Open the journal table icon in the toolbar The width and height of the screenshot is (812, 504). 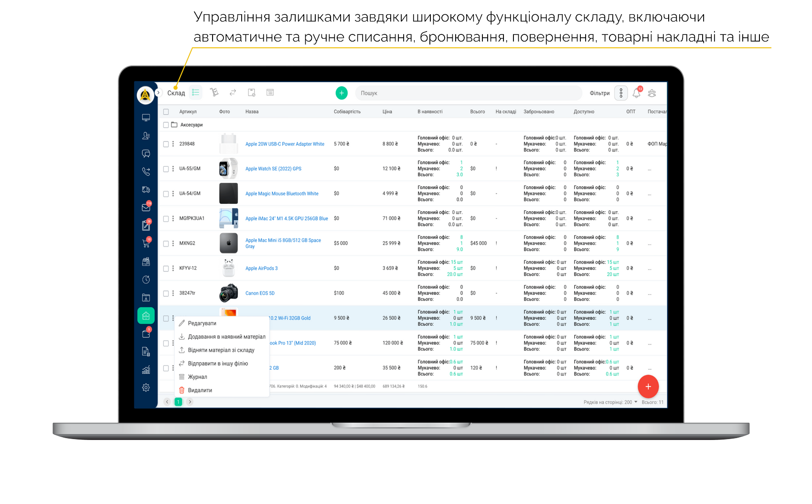click(x=270, y=92)
